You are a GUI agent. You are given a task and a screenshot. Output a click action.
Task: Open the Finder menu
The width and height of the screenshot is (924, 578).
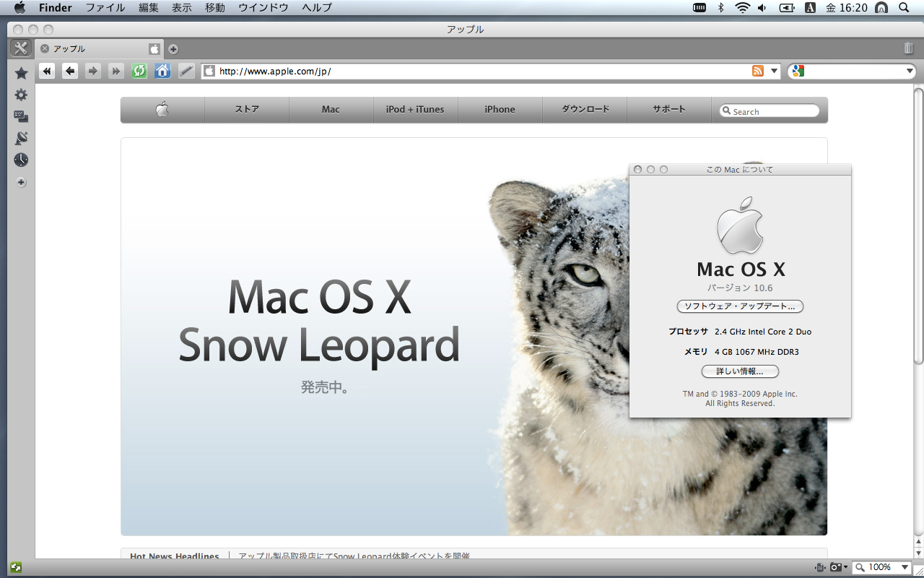click(56, 8)
